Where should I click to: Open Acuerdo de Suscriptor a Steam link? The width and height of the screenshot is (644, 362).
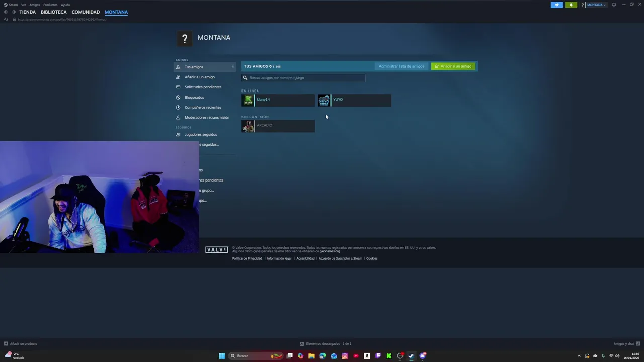click(341, 258)
